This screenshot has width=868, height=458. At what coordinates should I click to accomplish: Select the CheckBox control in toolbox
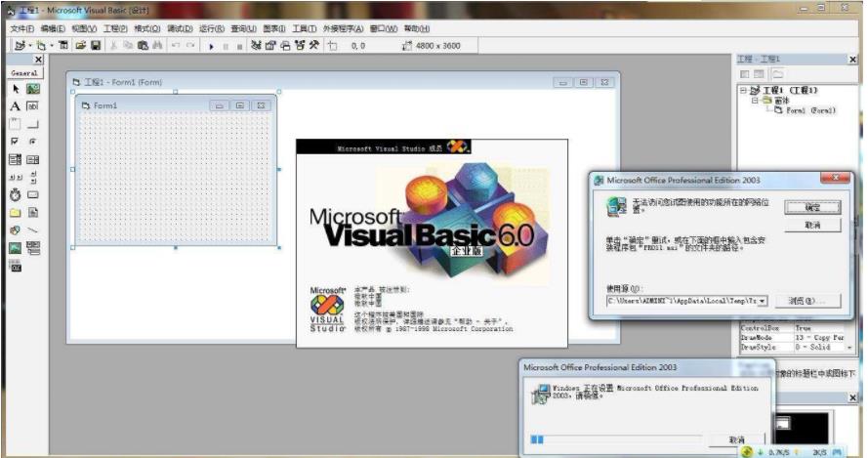click(x=16, y=142)
